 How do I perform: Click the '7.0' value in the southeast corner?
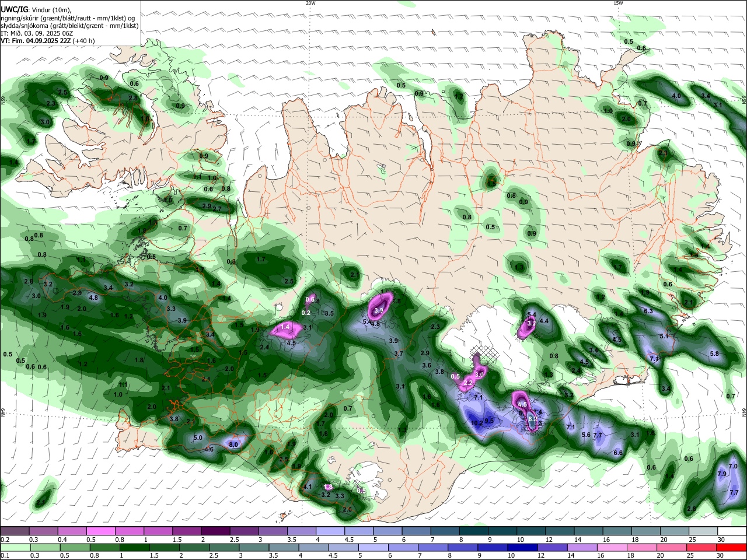pyautogui.click(x=734, y=467)
